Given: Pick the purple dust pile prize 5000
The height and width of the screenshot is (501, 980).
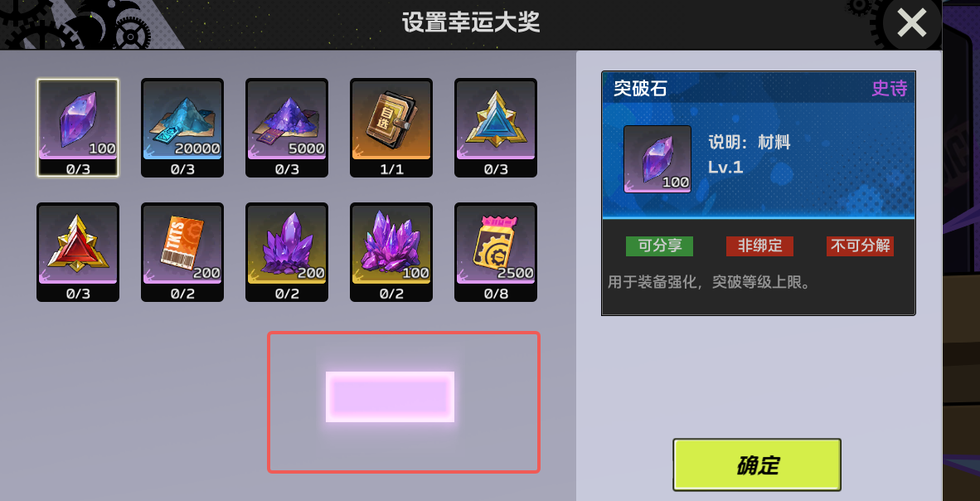Looking at the screenshot, I should [287, 128].
